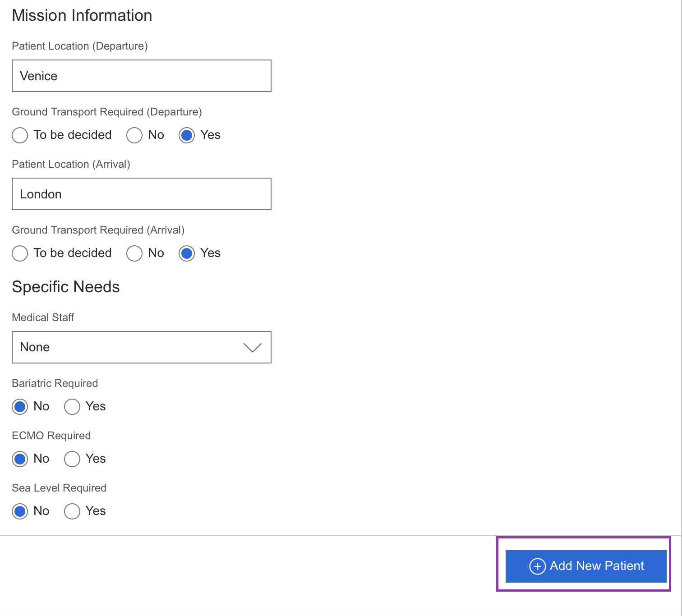This screenshot has height=616, width=682.
Task: Click the 'Patient Location (Arrival)' label
Action: 71,164
